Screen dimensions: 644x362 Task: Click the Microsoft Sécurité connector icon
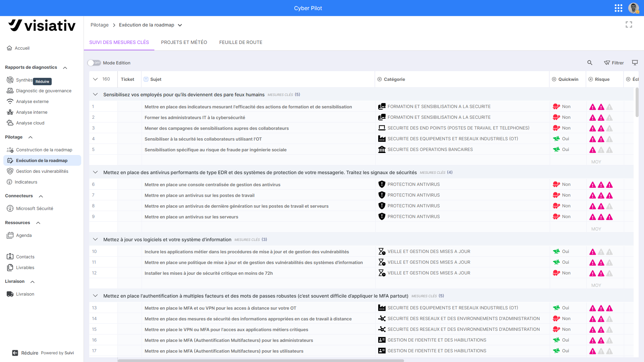[10, 208]
